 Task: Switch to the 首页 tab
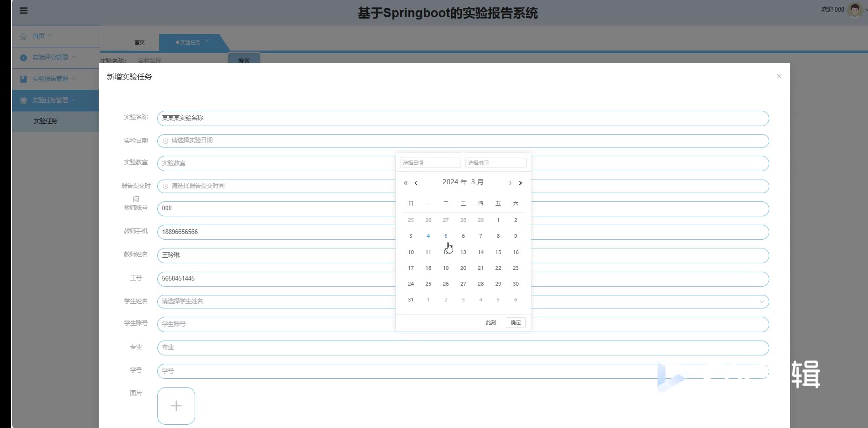tap(139, 42)
